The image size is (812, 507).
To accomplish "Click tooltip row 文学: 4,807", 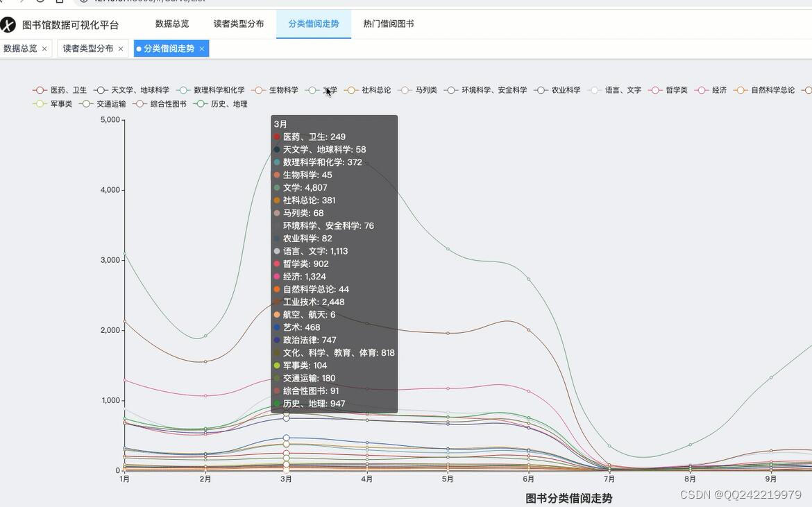I will pos(301,187).
